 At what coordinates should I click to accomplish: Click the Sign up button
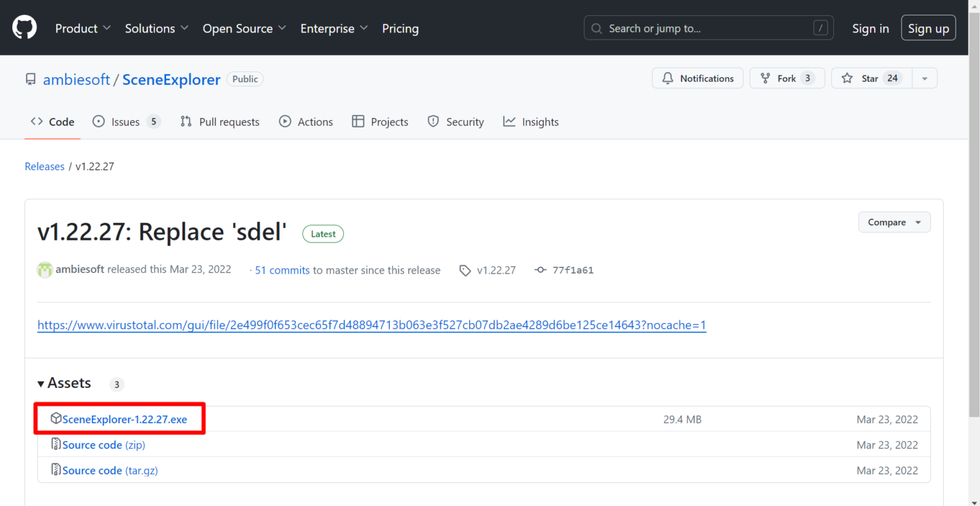click(928, 27)
